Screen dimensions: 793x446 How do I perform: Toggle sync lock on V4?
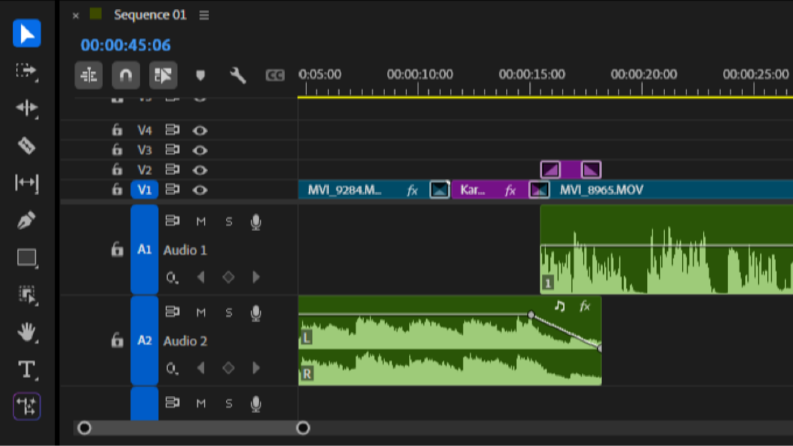click(x=172, y=130)
